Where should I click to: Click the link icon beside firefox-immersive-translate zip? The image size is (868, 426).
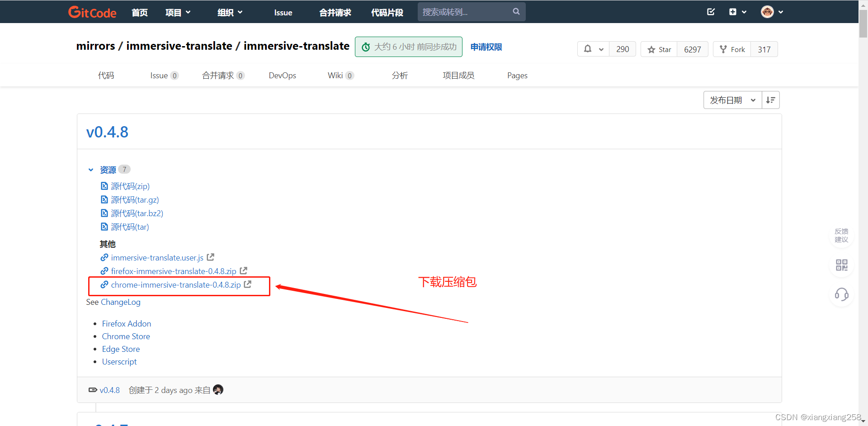coord(104,271)
